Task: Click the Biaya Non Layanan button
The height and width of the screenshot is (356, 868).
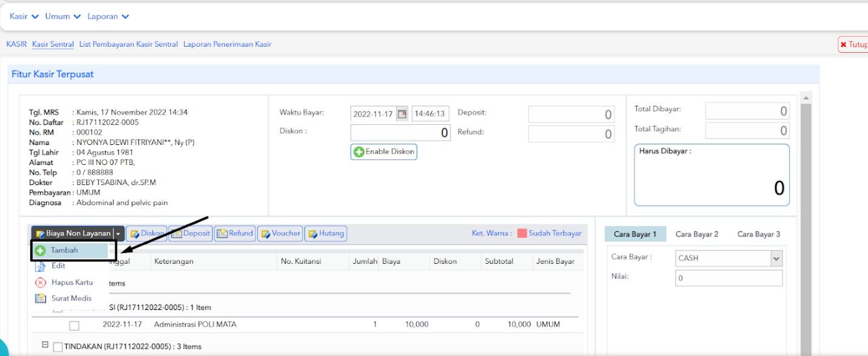Action: (73, 233)
